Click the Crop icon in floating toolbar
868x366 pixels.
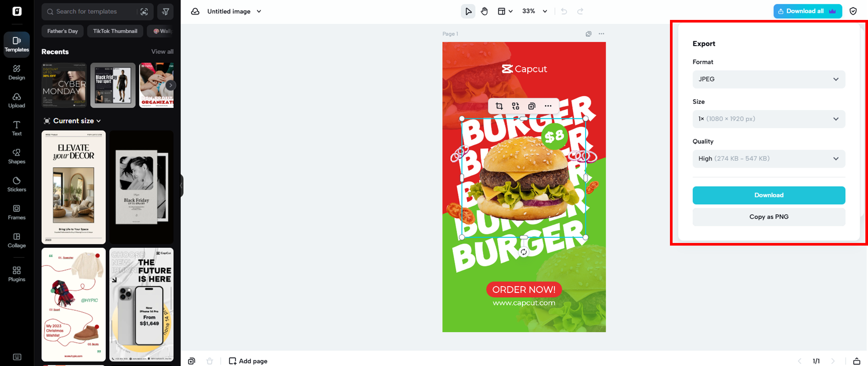point(499,106)
